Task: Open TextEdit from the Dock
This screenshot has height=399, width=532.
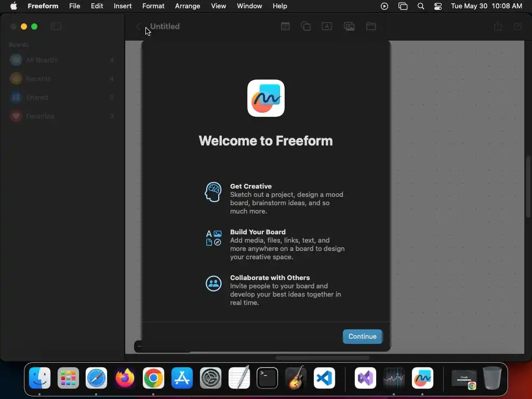Action: [239, 377]
